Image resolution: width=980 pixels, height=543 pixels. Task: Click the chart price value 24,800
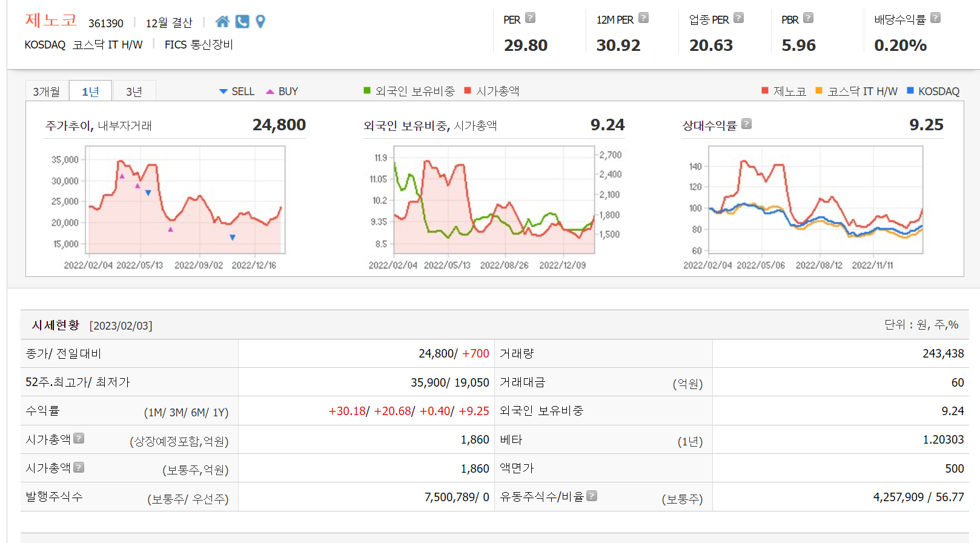[279, 125]
